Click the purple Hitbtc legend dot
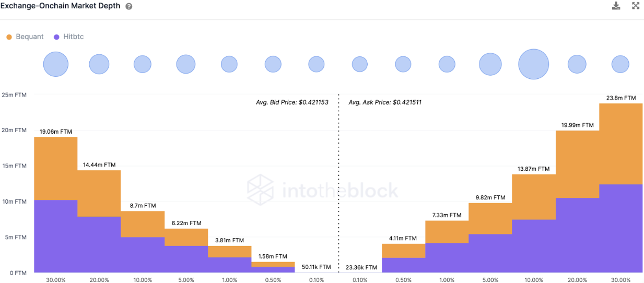The width and height of the screenshot is (644, 283). pos(56,37)
